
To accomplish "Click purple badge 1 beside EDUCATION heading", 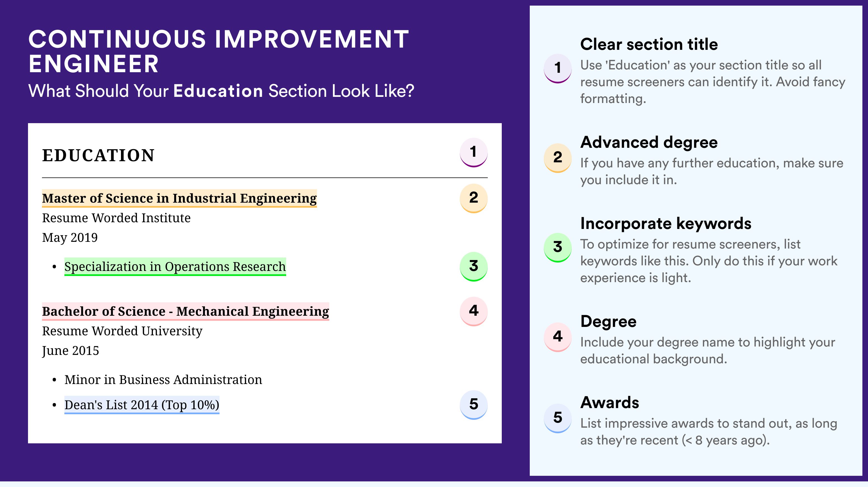I will click(x=473, y=152).
